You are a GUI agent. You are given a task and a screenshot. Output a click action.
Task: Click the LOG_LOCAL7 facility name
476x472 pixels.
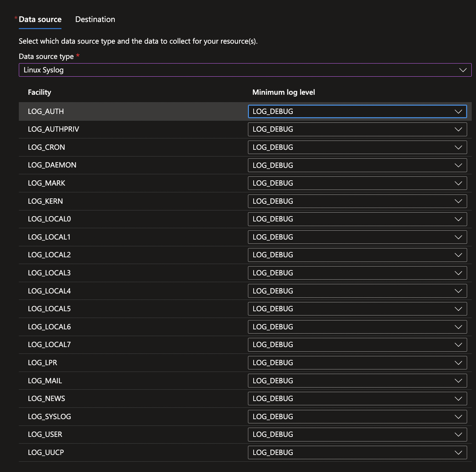[49, 345]
